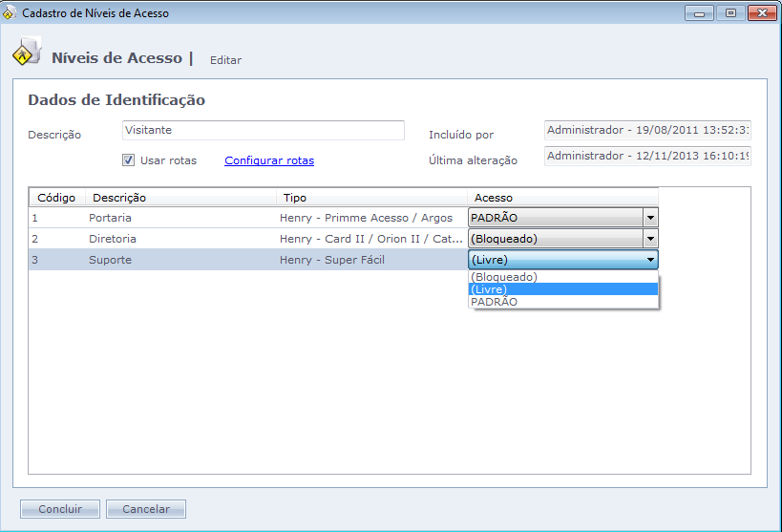Screen dimensions: 782x532
Task: Open the Configurar rotas link
Action: (269, 160)
